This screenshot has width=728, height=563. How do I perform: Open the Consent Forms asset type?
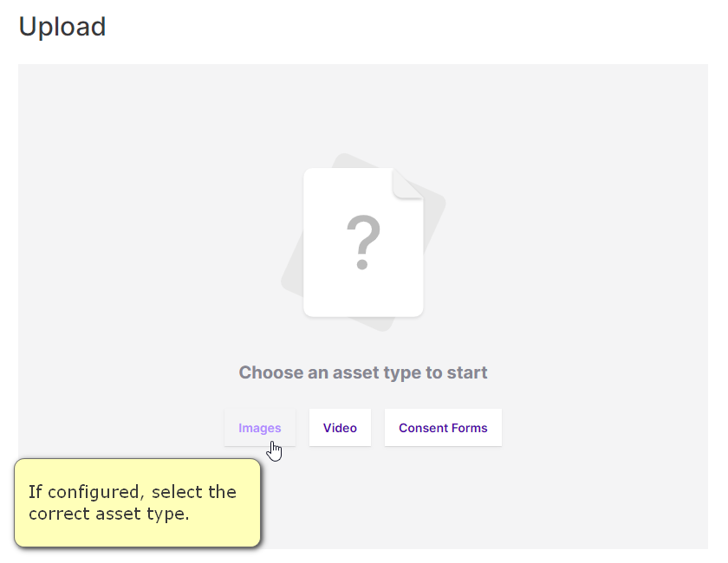click(x=443, y=428)
